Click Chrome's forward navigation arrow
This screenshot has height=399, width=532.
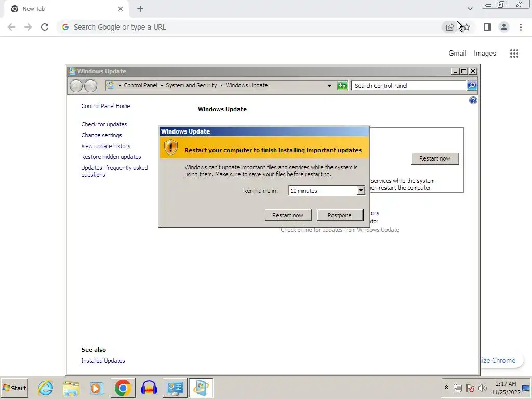(x=28, y=27)
